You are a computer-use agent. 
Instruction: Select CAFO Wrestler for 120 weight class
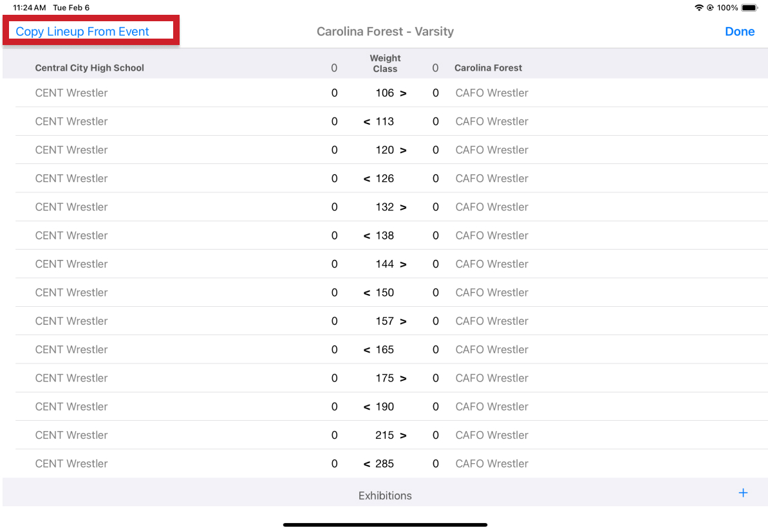tap(491, 150)
